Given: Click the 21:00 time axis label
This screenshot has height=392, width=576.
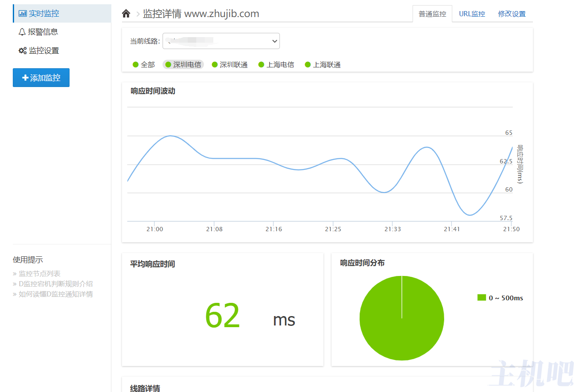Looking at the screenshot, I should [154, 229].
